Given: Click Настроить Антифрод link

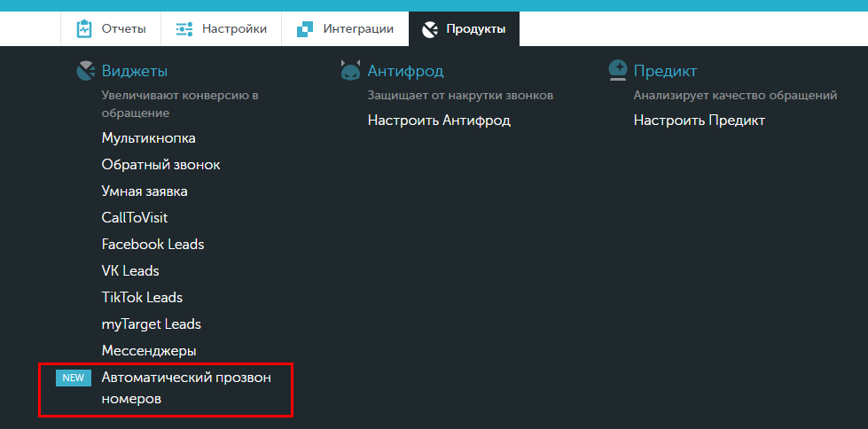Looking at the screenshot, I should click(439, 121).
